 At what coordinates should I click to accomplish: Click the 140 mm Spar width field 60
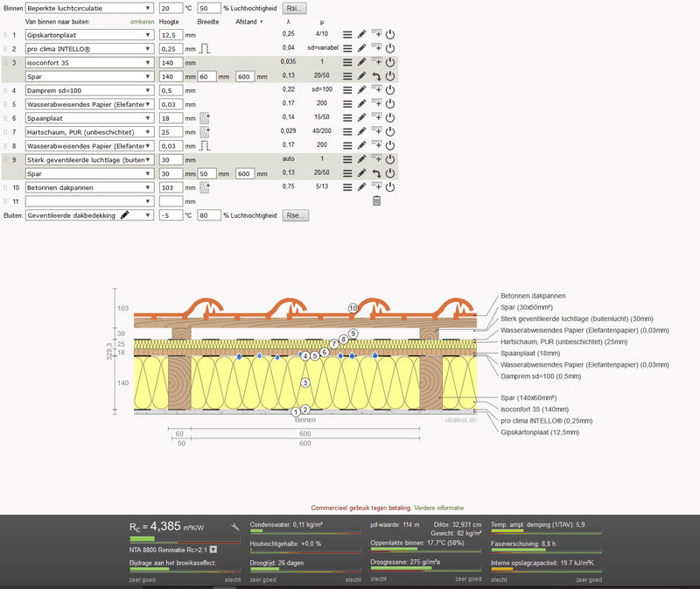click(x=207, y=76)
